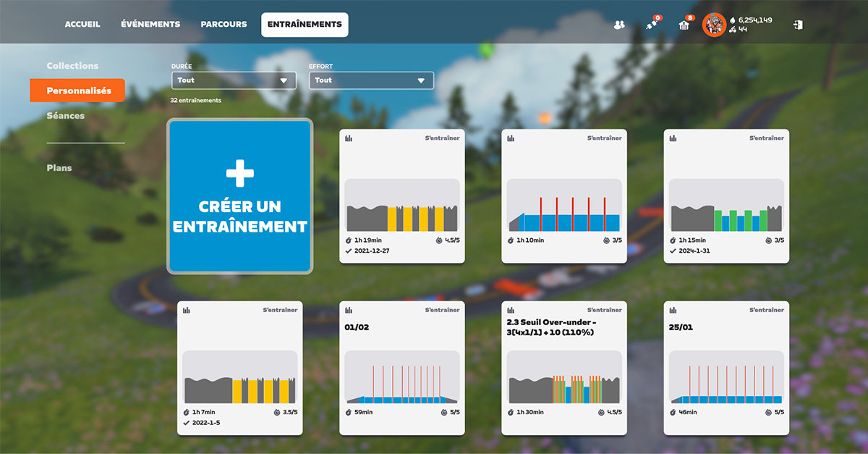Open the Accueil home tab
Image resolution: width=868 pixels, height=454 pixels.
point(82,25)
